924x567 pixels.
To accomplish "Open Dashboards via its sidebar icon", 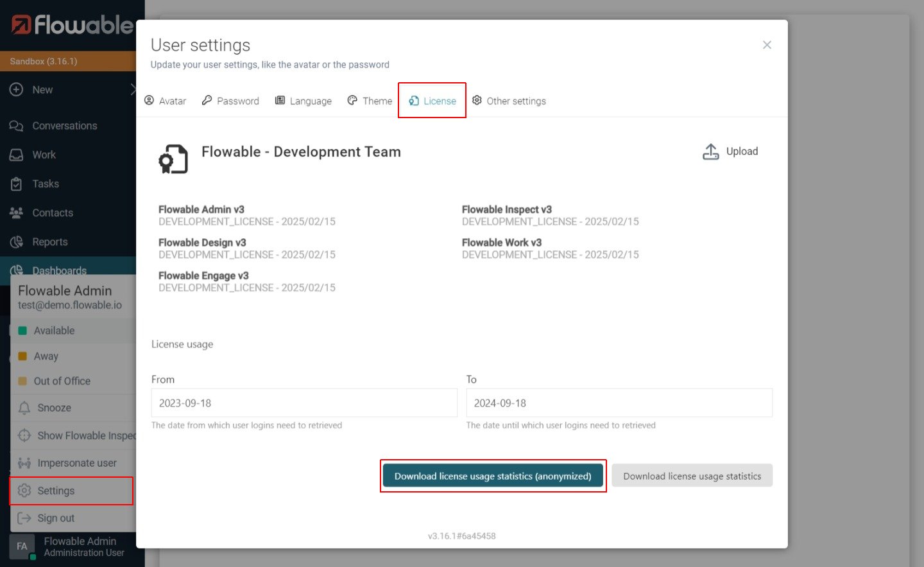I will (x=16, y=270).
